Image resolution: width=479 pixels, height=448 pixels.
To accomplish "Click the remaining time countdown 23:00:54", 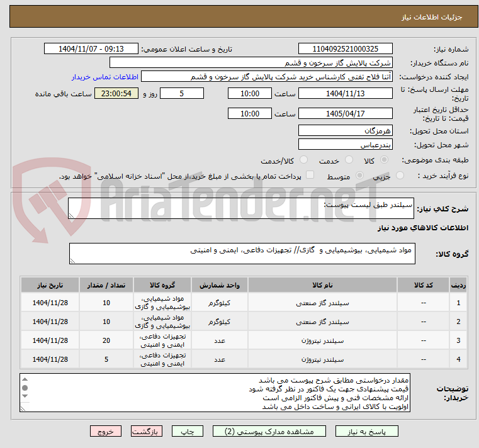I will pos(116,94).
